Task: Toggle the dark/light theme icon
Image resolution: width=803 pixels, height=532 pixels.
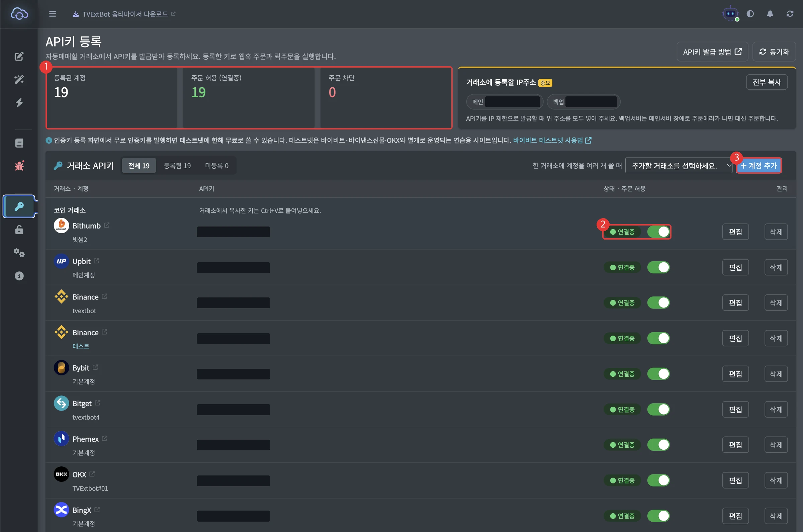Action: tap(750, 14)
